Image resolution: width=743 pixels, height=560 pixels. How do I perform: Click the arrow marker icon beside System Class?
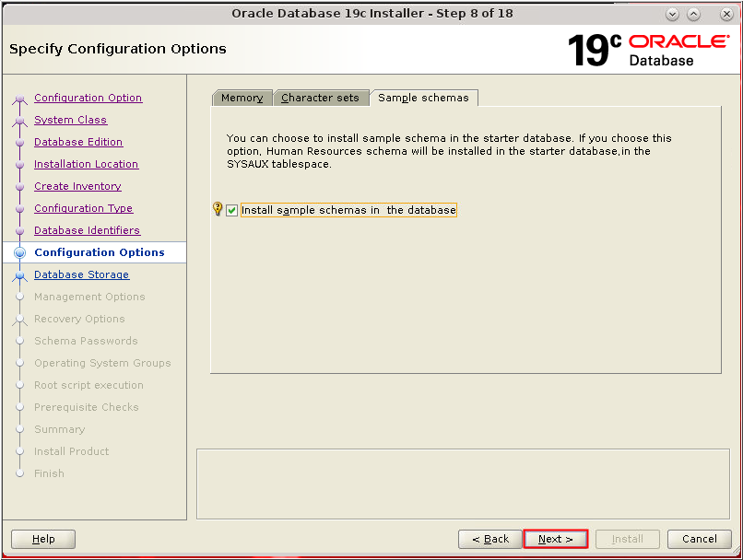tap(18, 120)
